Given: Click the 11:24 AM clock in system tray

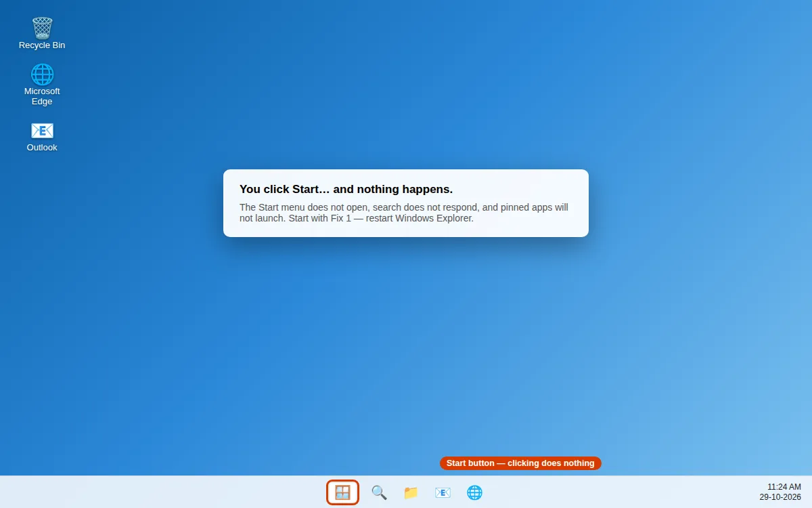Looking at the screenshot, I should 784,487.
